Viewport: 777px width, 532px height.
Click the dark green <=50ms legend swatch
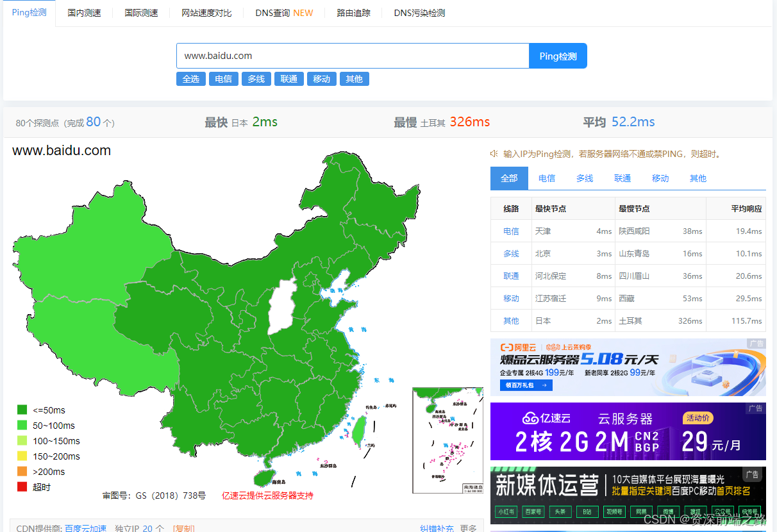click(22, 410)
